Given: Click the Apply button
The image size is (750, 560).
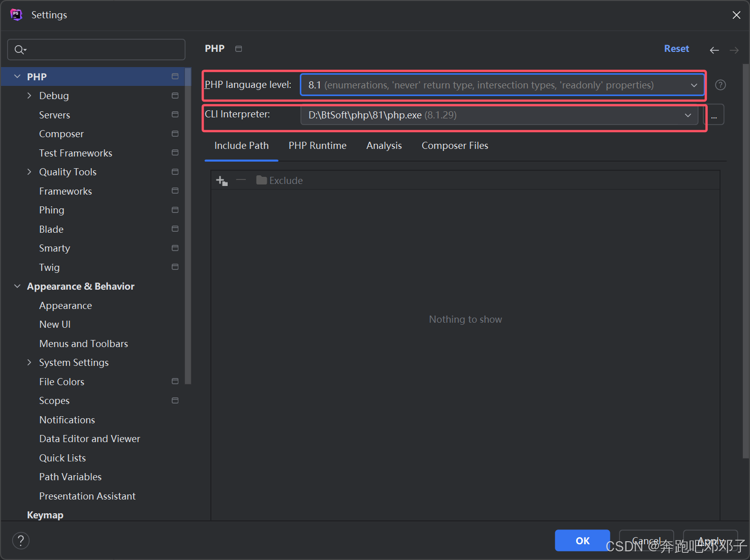Looking at the screenshot, I should click(710, 541).
